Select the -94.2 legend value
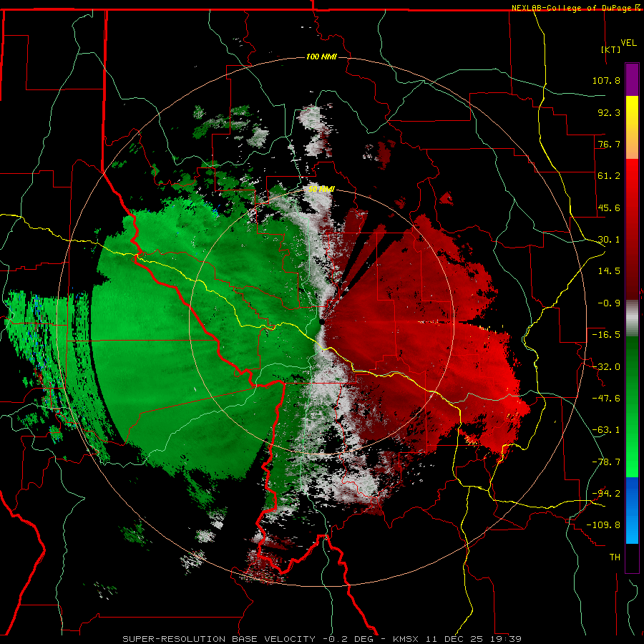644x644 pixels. [x=606, y=493]
